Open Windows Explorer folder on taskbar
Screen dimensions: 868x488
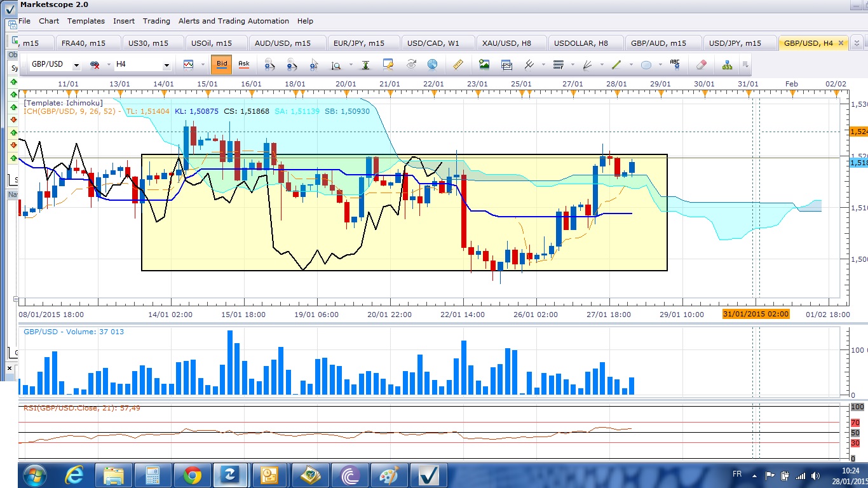tap(114, 475)
